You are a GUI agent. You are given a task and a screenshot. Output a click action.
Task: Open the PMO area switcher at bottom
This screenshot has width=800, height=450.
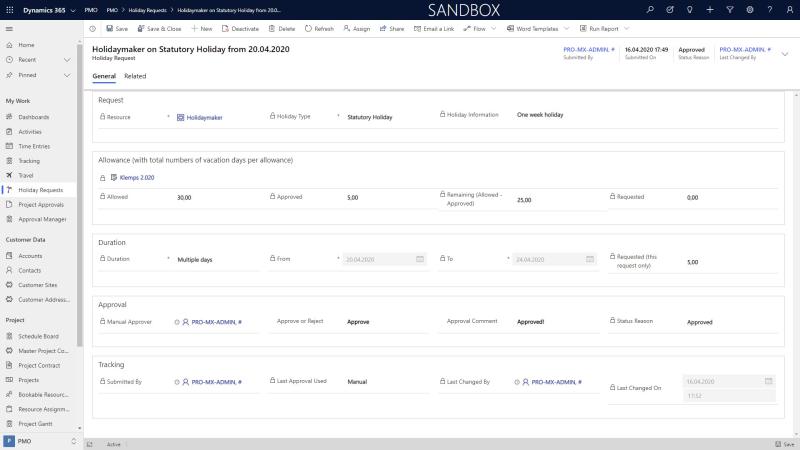click(40, 441)
